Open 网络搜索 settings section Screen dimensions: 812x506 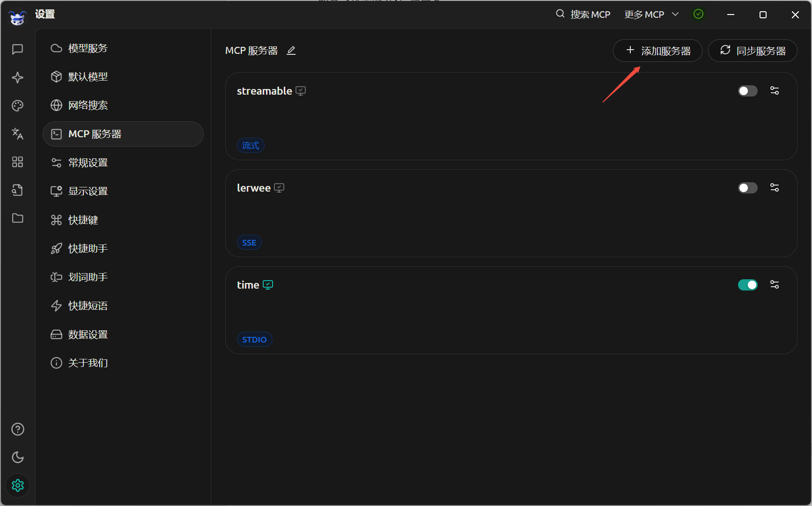pyautogui.click(x=123, y=105)
